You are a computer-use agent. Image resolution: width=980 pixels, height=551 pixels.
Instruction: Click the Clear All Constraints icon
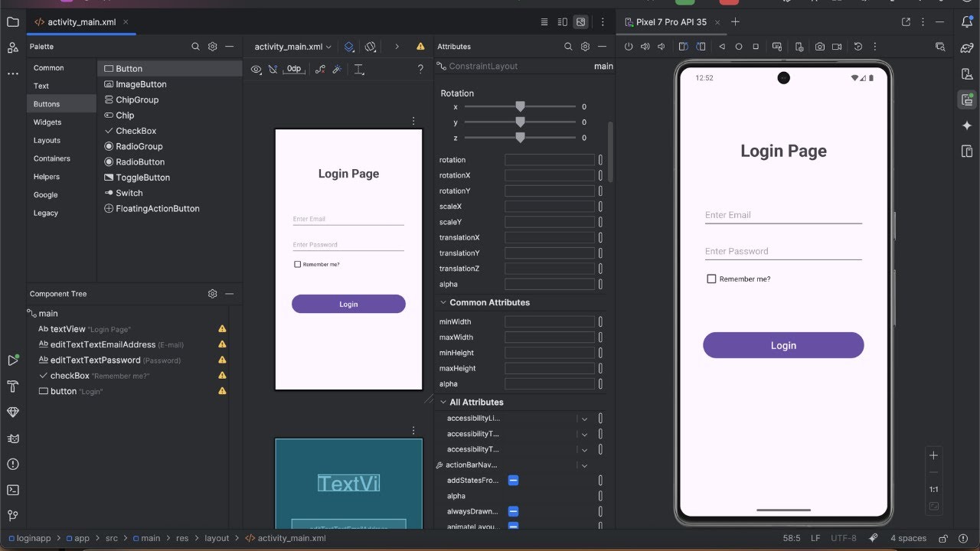tap(319, 69)
